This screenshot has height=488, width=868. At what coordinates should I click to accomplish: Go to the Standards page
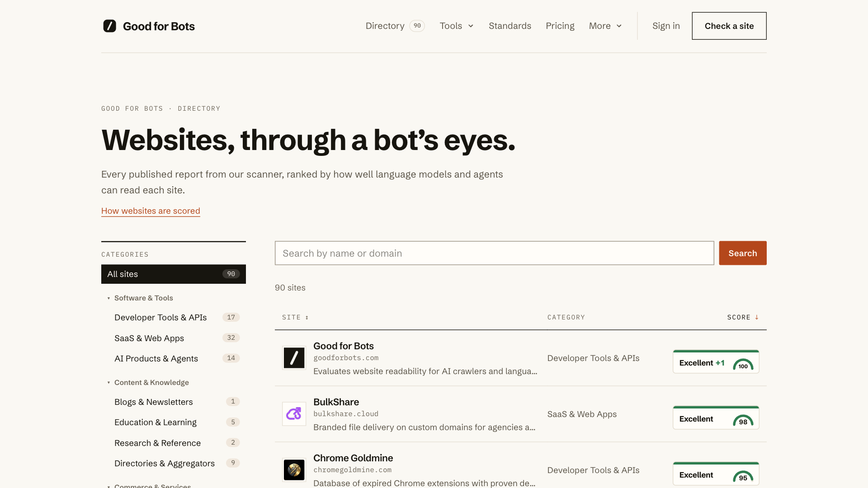[x=509, y=26]
